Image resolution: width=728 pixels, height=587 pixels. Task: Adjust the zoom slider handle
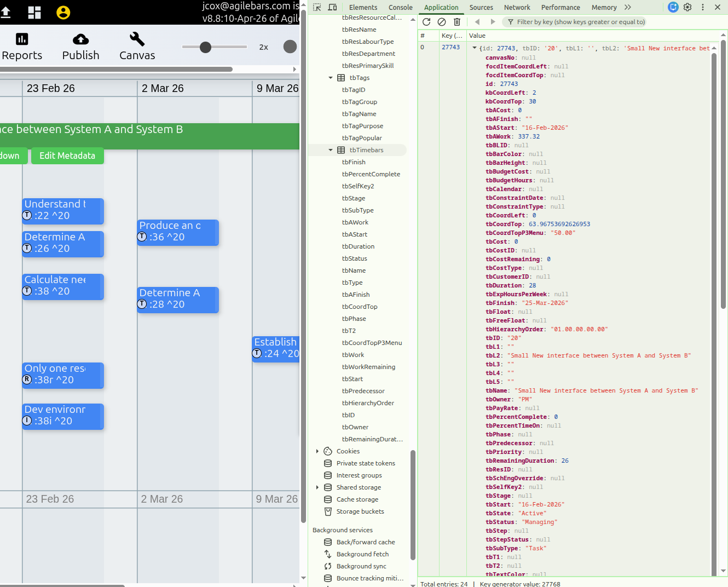(205, 47)
